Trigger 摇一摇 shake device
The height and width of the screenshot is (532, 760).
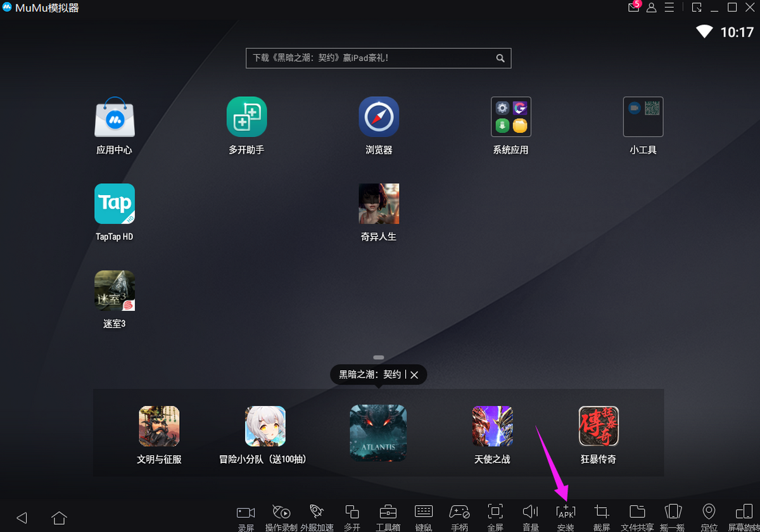673,517
